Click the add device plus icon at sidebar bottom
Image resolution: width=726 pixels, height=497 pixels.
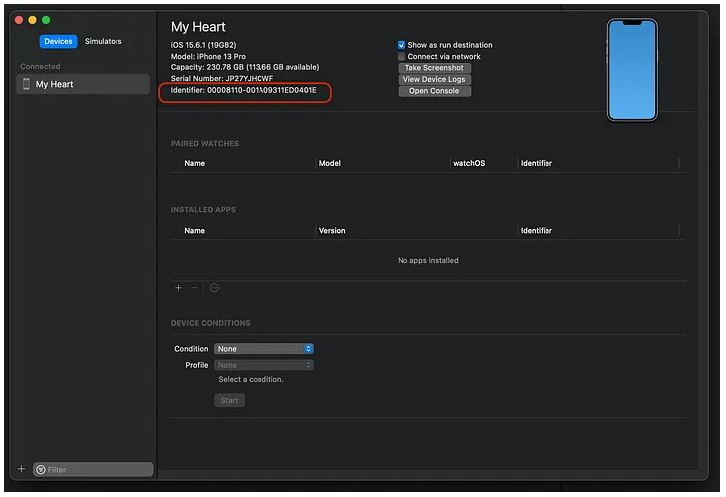[x=21, y=469]
